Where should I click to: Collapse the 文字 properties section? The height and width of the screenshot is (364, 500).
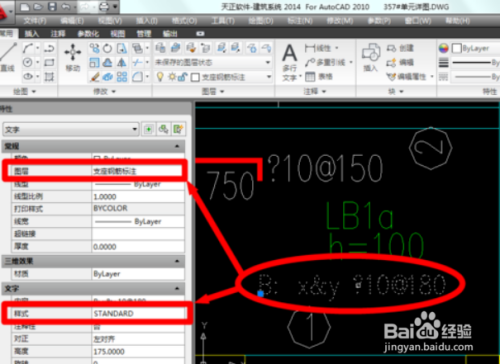[177, 288]
